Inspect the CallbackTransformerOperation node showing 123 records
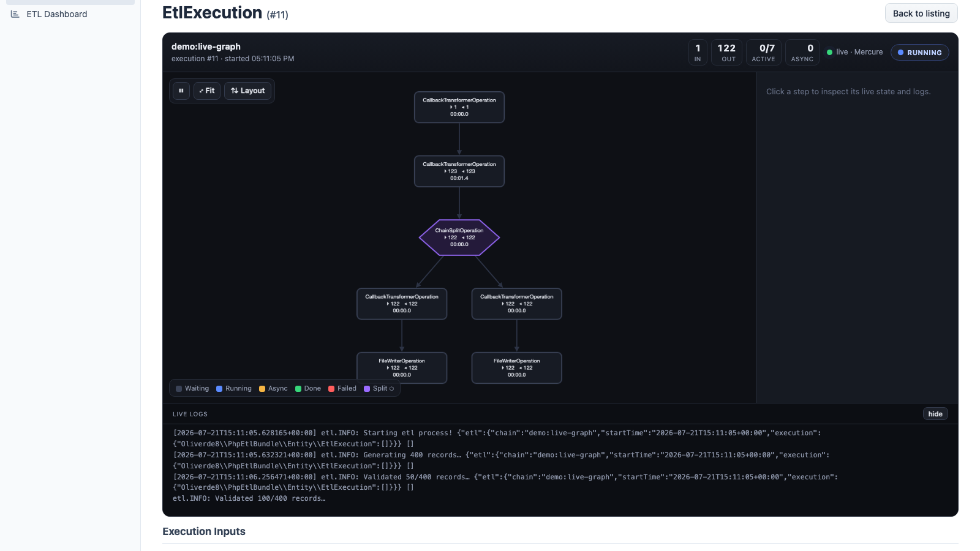This screenshot has width=980, height=551. tap(459, 171)
